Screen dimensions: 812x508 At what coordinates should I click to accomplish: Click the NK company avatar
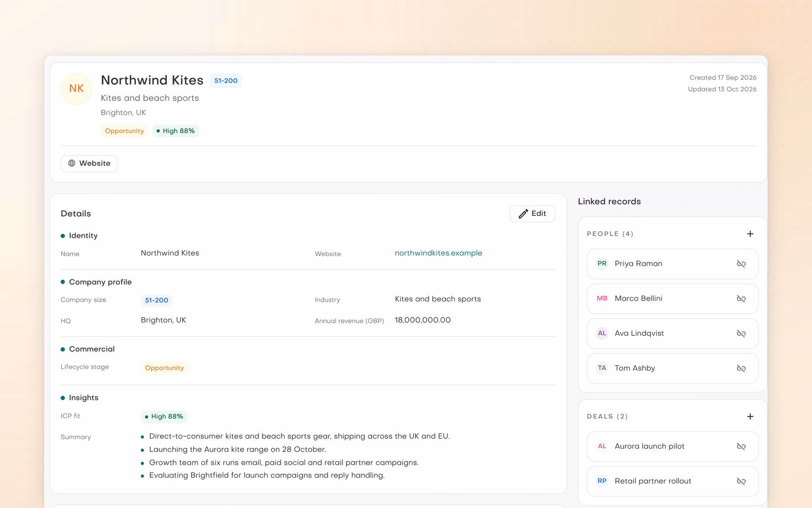(x=76, y=89)
